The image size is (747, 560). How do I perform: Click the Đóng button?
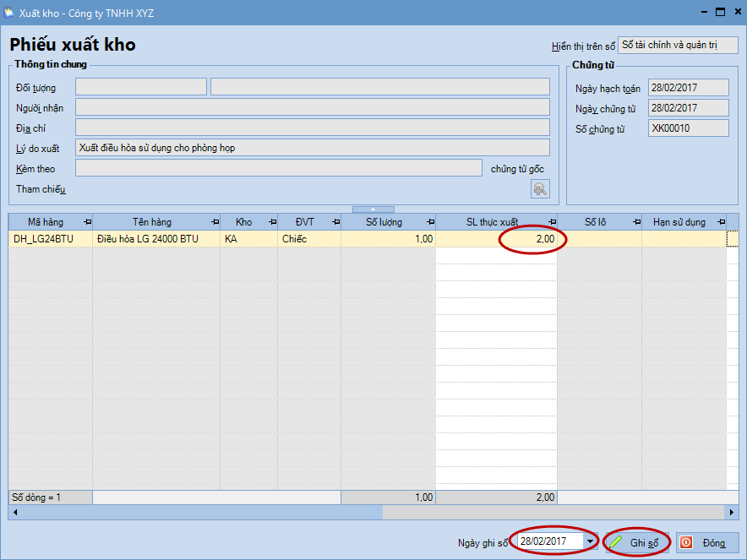[707, 542]
